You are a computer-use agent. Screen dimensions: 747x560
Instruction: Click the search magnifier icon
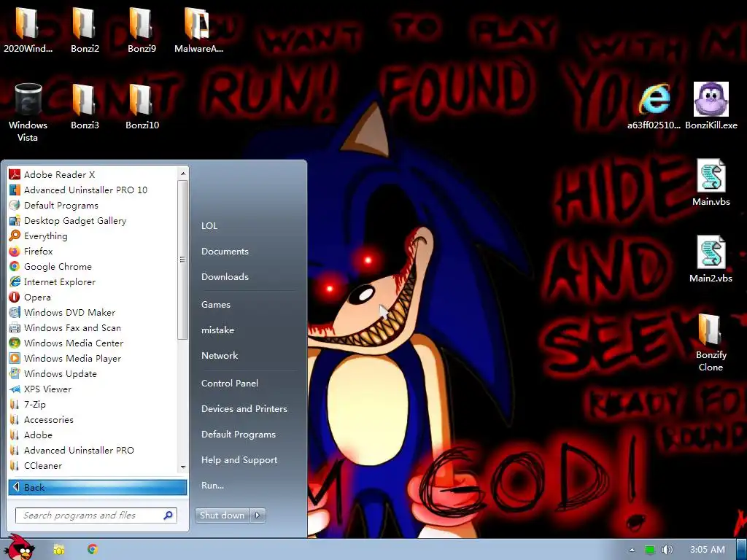point(169,516)
